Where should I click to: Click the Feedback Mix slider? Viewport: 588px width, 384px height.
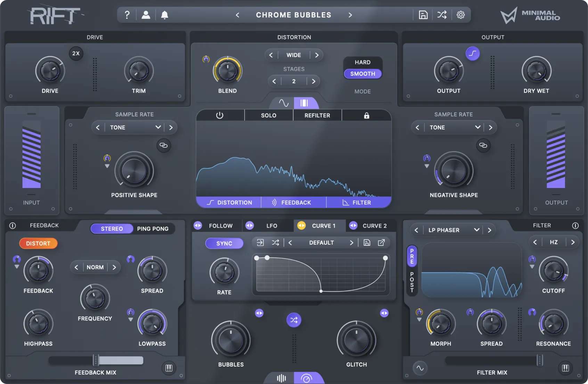(x=96, y=361)
